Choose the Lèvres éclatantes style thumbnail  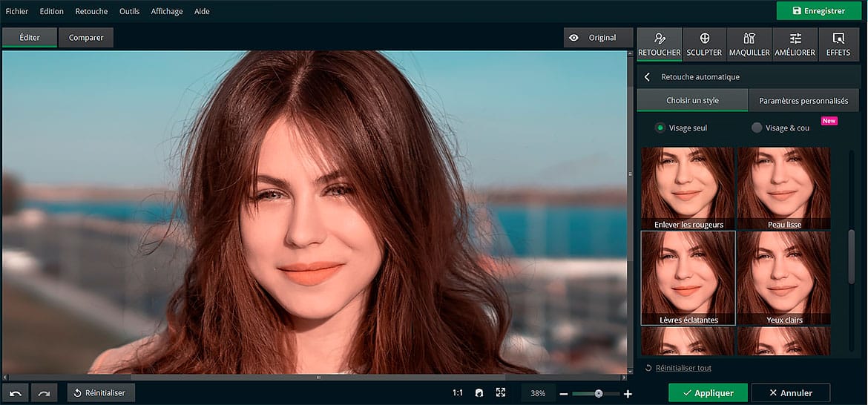pyautogui.click(x=688, y=277)
